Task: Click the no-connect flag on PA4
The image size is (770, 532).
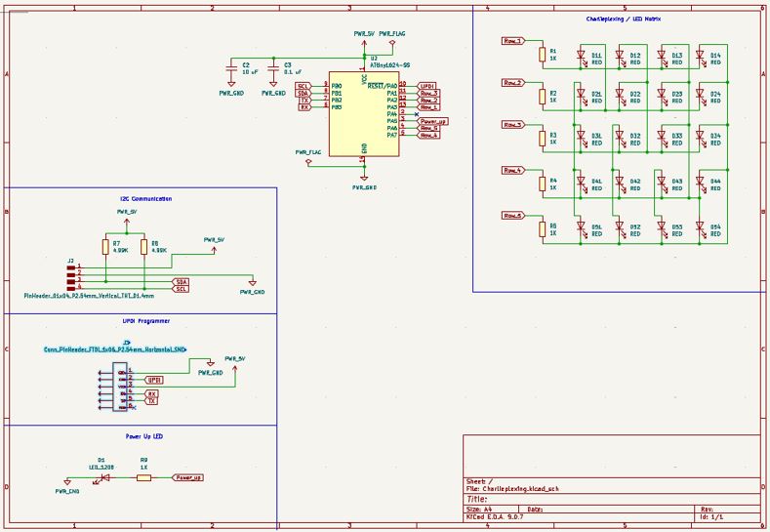Action: 417,114
